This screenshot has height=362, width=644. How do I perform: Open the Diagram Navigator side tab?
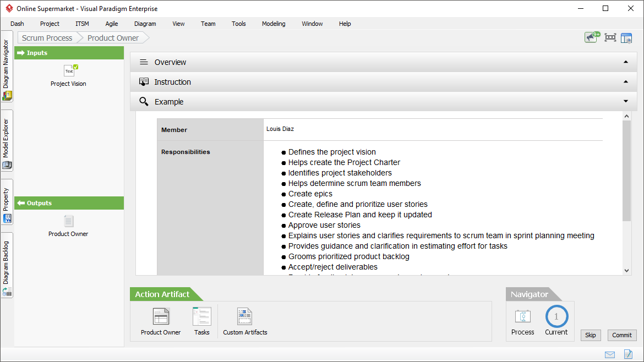(x=7, y=67)
